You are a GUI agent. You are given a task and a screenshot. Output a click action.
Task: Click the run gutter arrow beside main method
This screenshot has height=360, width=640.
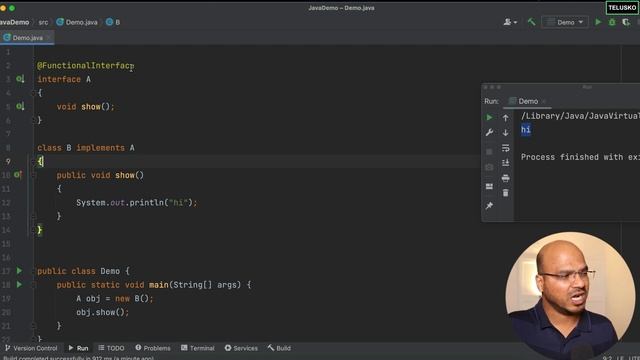click(x=19, y=284)
